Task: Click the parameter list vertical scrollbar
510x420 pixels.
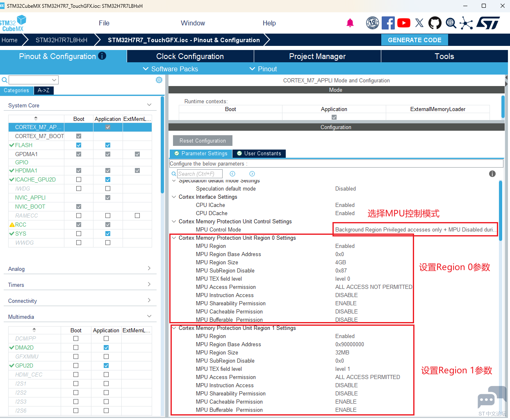Action: (501, 211)
